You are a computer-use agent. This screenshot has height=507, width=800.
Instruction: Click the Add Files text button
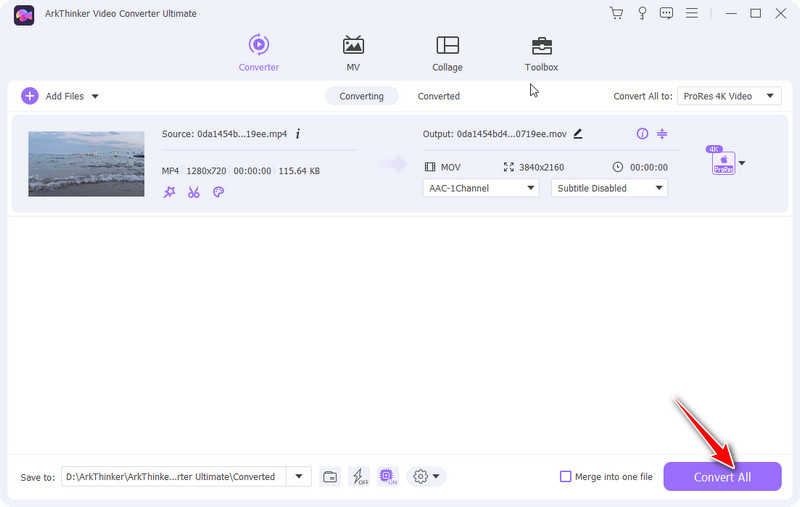point(64,96)
